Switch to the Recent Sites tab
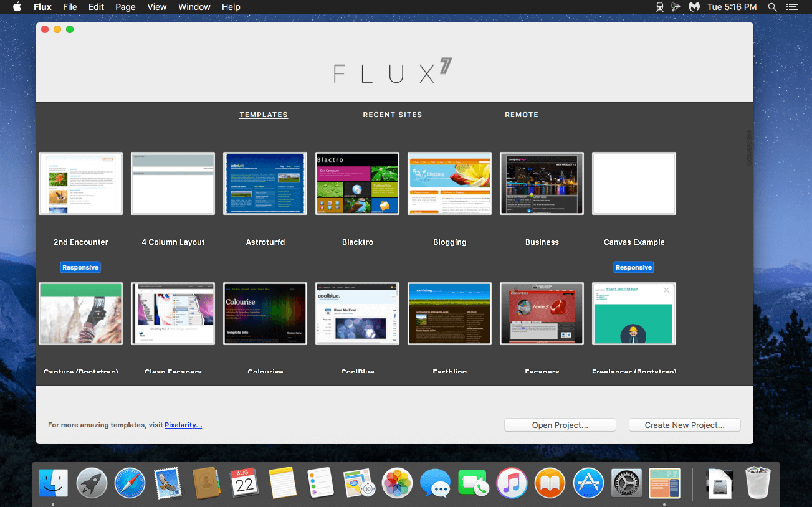The height and width of the screenshot is (507, 812). pyautogui.click(x=393, y=115)
